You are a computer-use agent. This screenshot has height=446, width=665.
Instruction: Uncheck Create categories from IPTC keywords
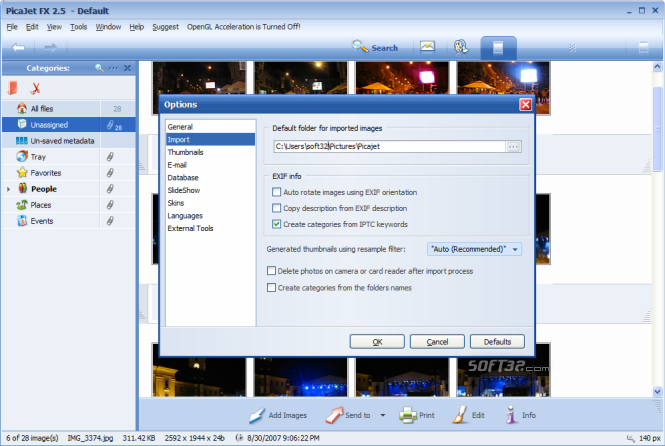click(277, 224)
